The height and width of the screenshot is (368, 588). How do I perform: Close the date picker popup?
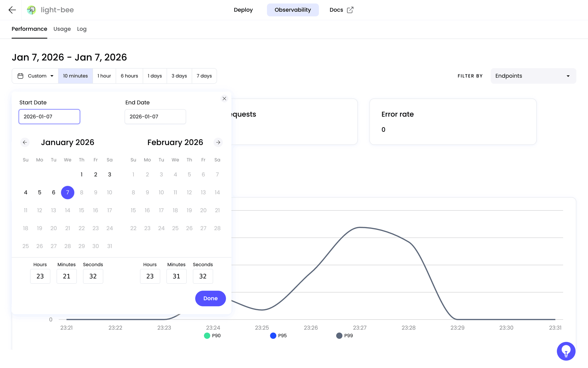(x=224, y=98)
